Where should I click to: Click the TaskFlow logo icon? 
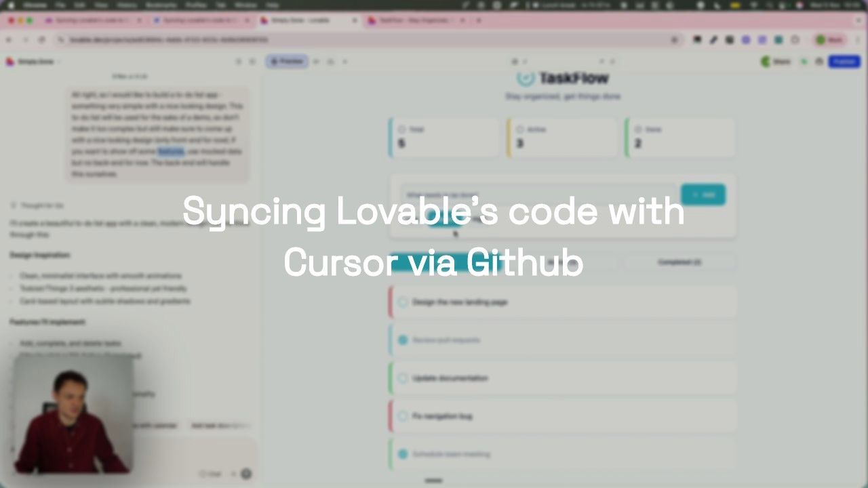pyautogui.click(x=526, y=78)
